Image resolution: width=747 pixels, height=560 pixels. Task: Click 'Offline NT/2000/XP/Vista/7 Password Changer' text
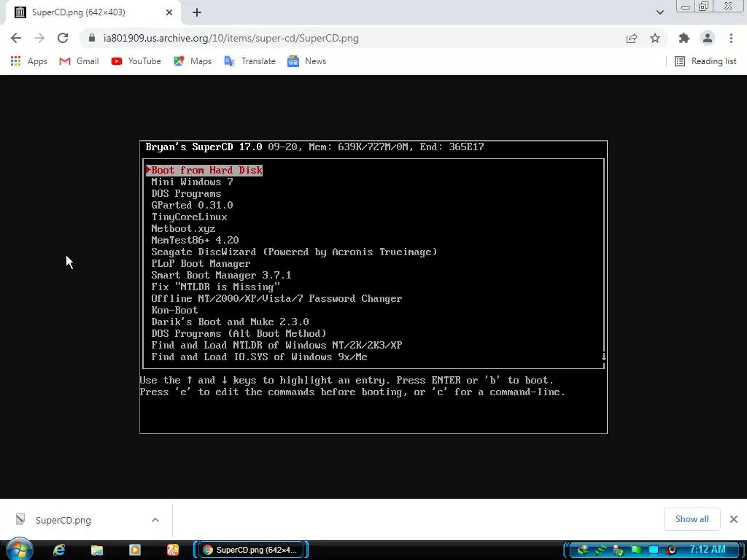[x=276, y=298]
